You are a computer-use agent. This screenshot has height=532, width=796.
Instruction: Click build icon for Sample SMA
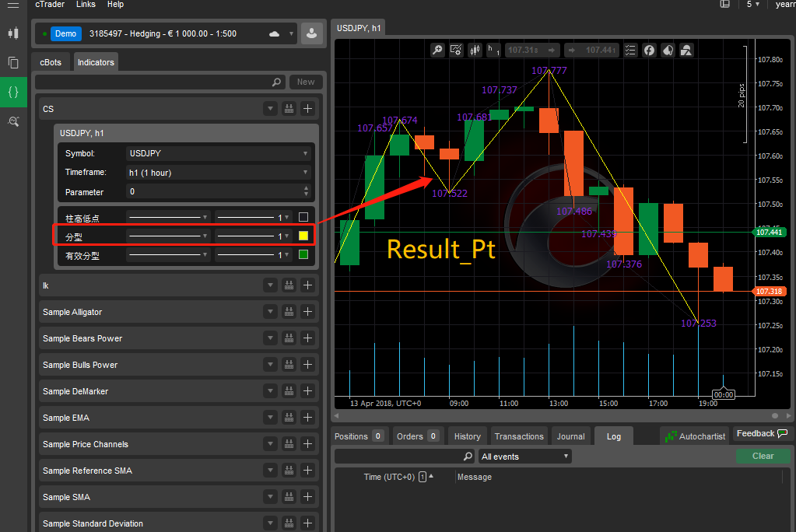click(x=289, y=496)
